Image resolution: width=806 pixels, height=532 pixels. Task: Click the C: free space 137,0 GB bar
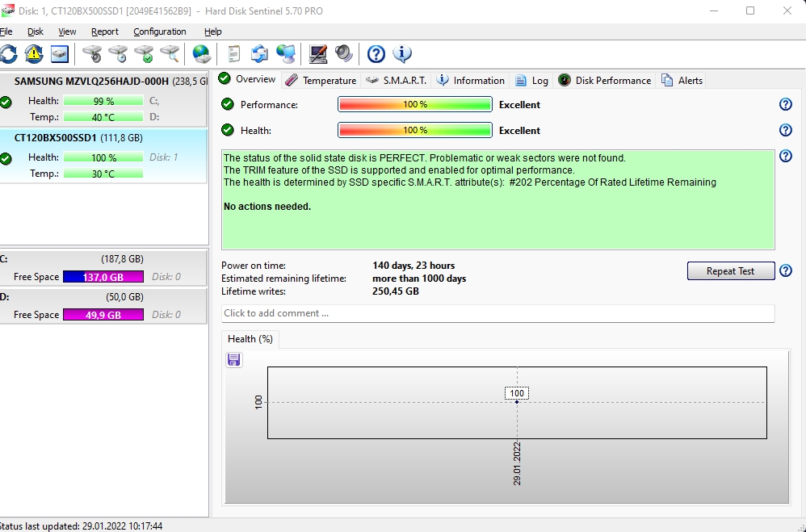pyautogui.click(x=103, y=277)
